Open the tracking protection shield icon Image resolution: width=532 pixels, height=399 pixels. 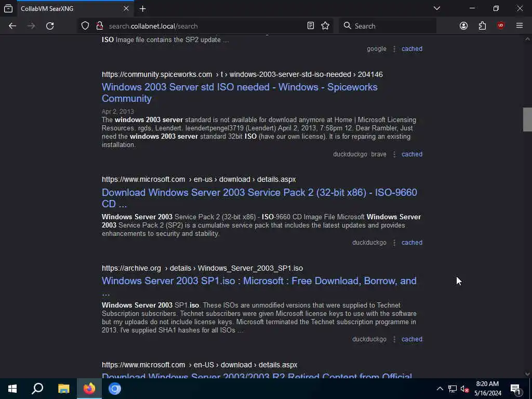(x=85, y=26)
